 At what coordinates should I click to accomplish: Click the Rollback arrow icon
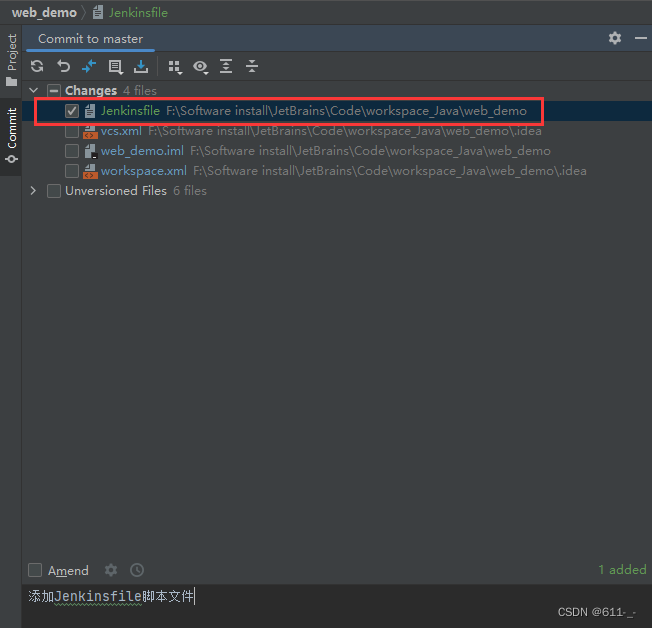click(x=63, y=66)
